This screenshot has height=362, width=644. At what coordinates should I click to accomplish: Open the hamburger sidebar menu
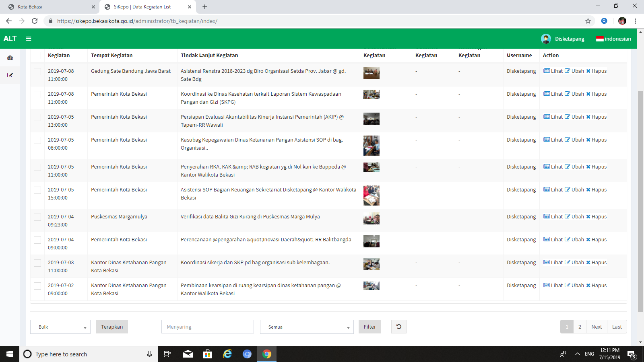[29, 39]
